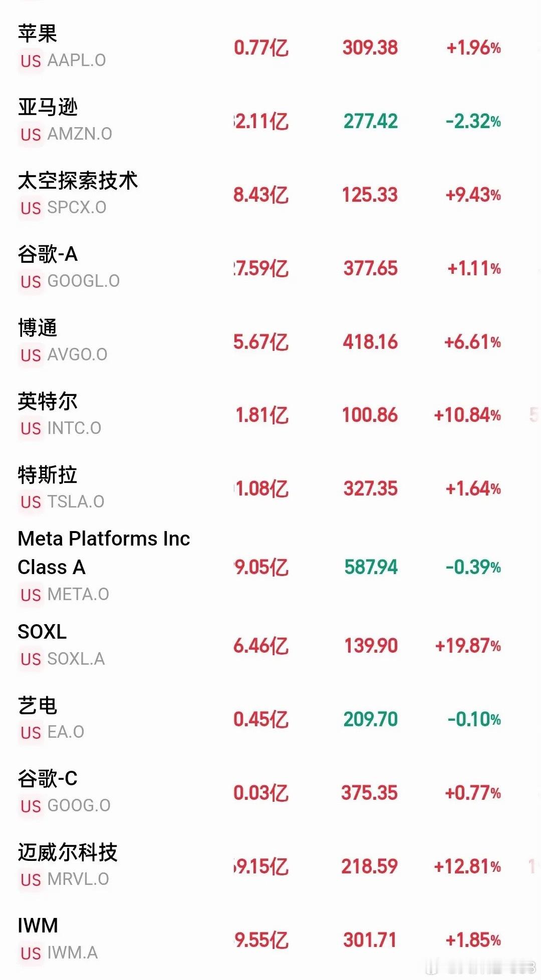View 博通 AVGO.O quote
The width and height of the screenshot is (541, 980).
point(270,341)
